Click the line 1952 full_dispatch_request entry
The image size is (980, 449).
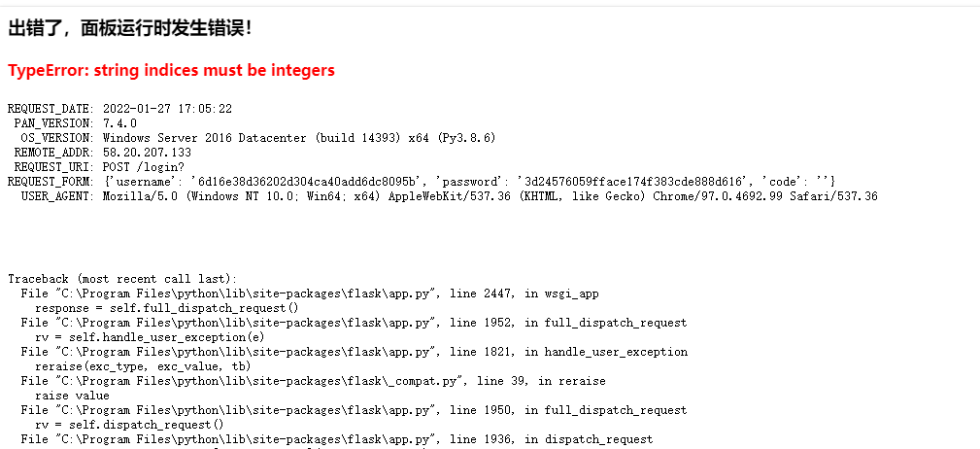(x=354, y=323)
